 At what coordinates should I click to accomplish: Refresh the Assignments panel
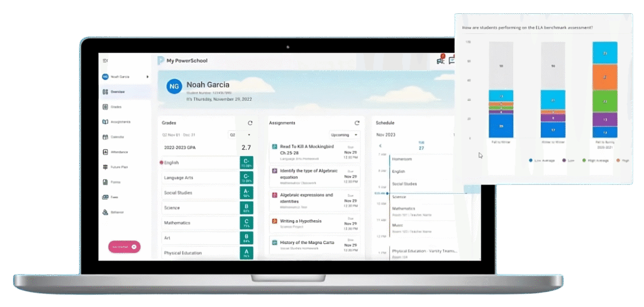point(357,123)
